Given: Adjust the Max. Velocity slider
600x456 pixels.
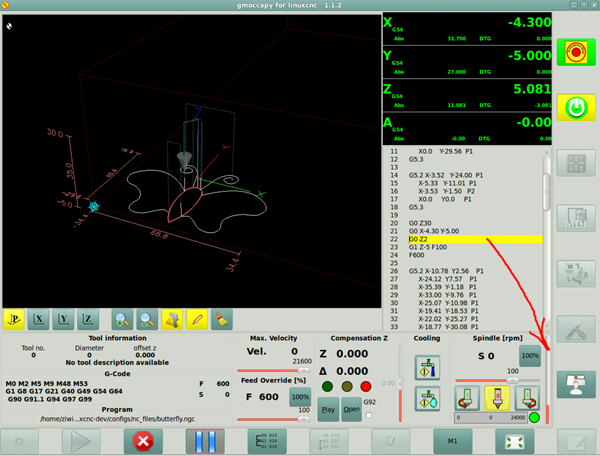Looking at the screenshot, I should click(x=274, y=370).
